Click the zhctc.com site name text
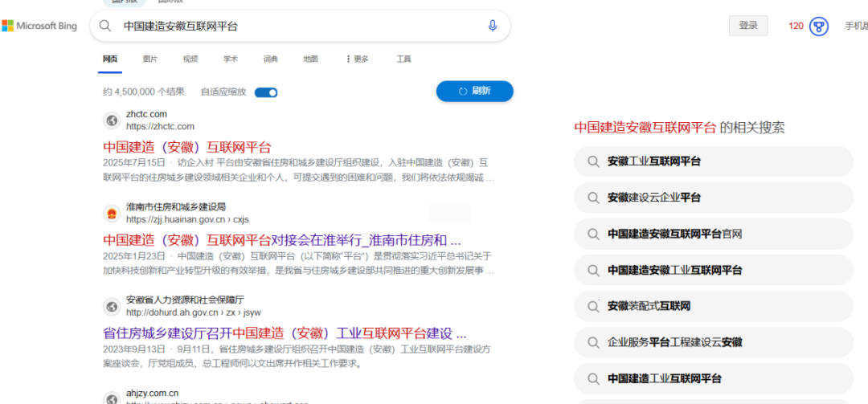 (146, 114)
